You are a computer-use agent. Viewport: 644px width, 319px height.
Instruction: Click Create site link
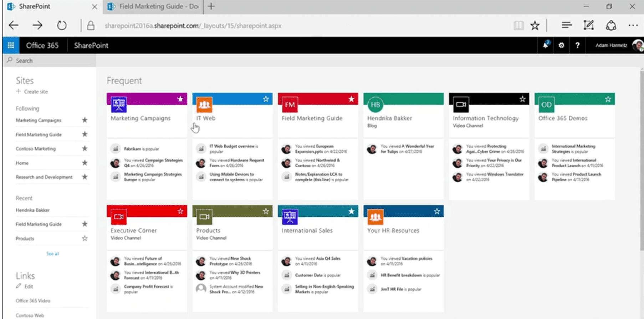32,92
